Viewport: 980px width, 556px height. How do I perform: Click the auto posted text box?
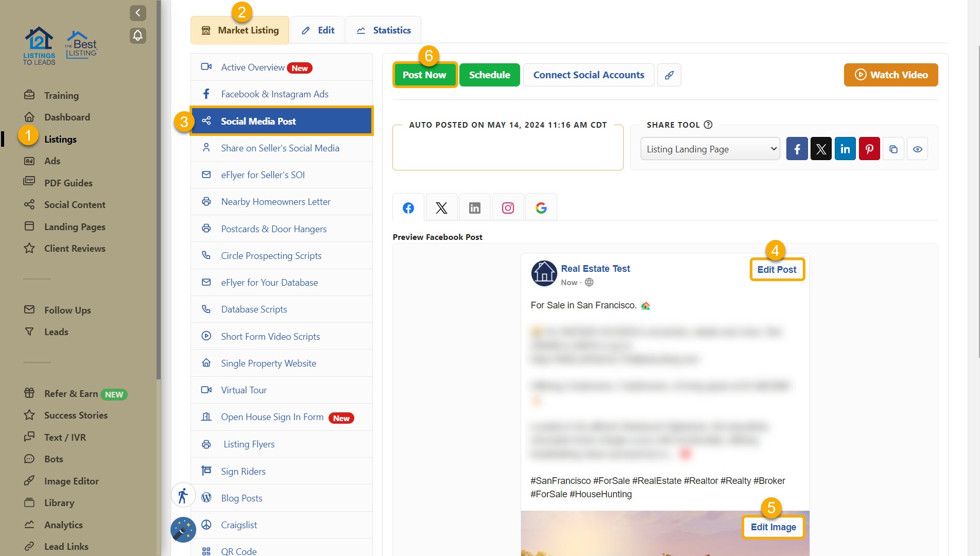point(508,149)
